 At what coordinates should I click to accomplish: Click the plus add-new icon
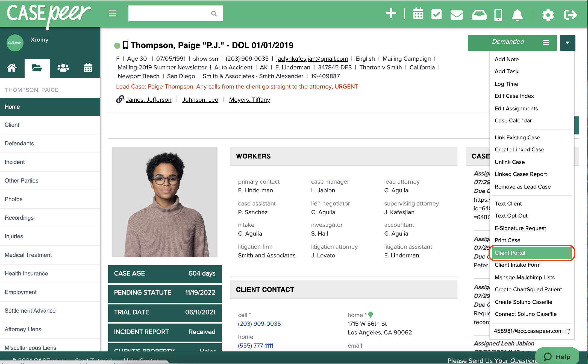[x=391, y=14]
